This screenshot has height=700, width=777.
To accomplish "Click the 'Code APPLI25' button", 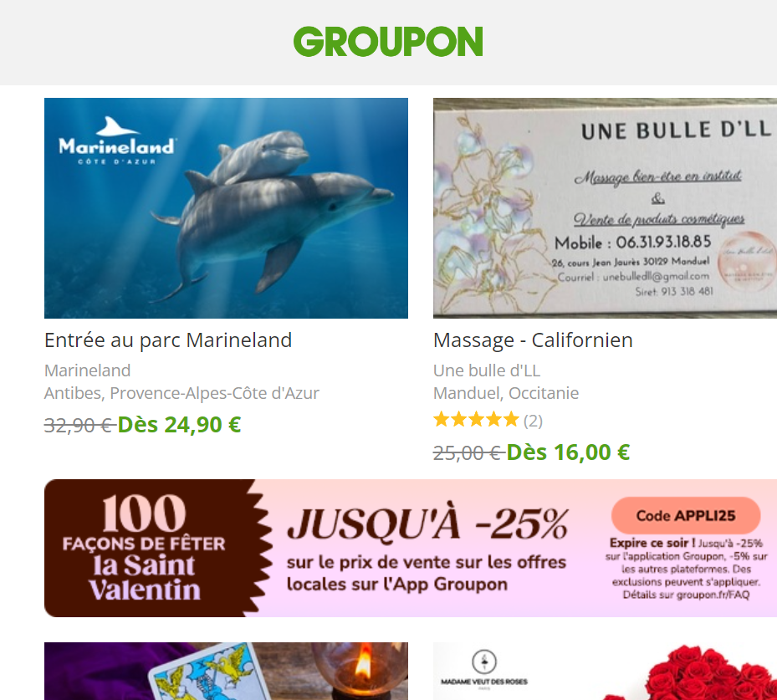I will [x=686, y=516].
